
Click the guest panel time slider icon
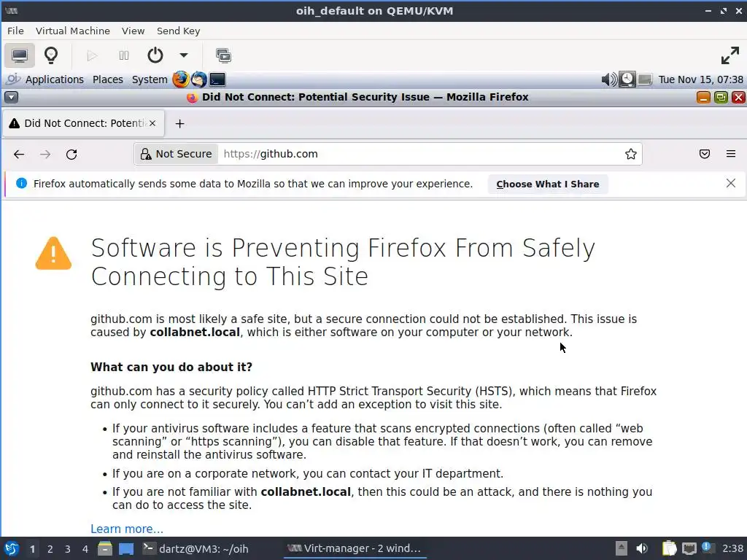[x=627, y=79]
